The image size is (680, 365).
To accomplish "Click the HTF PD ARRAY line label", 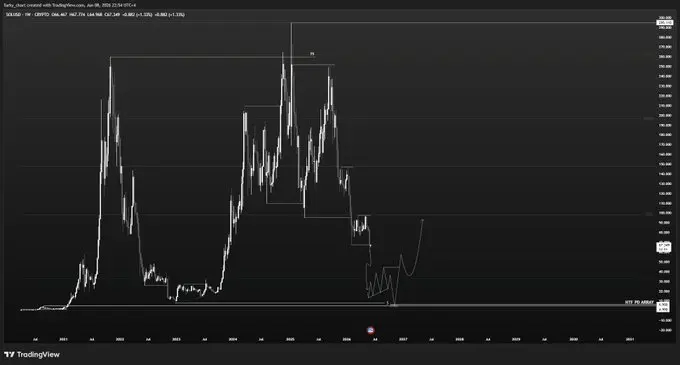I will pyautogui.click(x=639, y=302).
